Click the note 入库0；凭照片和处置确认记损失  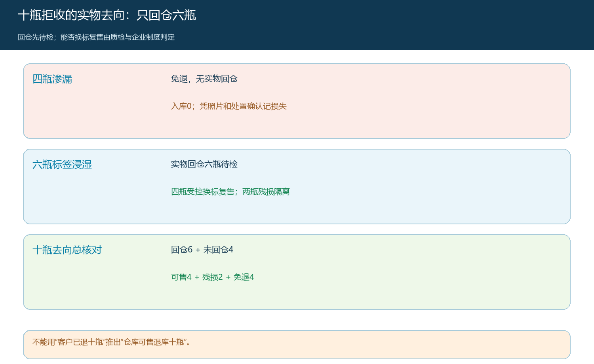(x=229, y=106)
